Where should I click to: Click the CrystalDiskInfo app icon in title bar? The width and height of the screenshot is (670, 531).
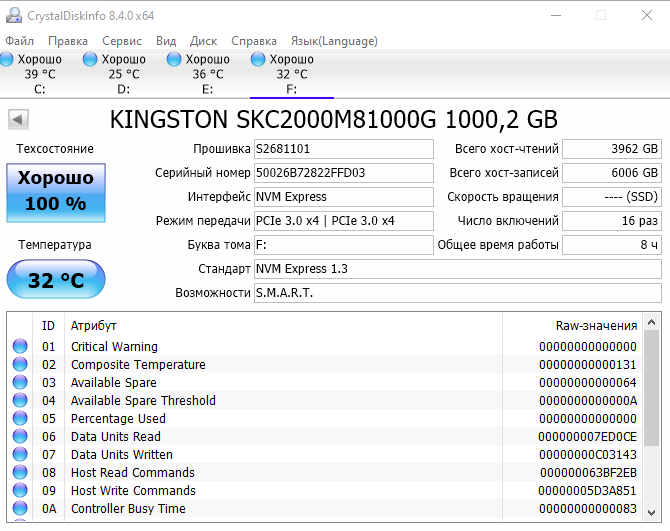(x=12, y=15)
